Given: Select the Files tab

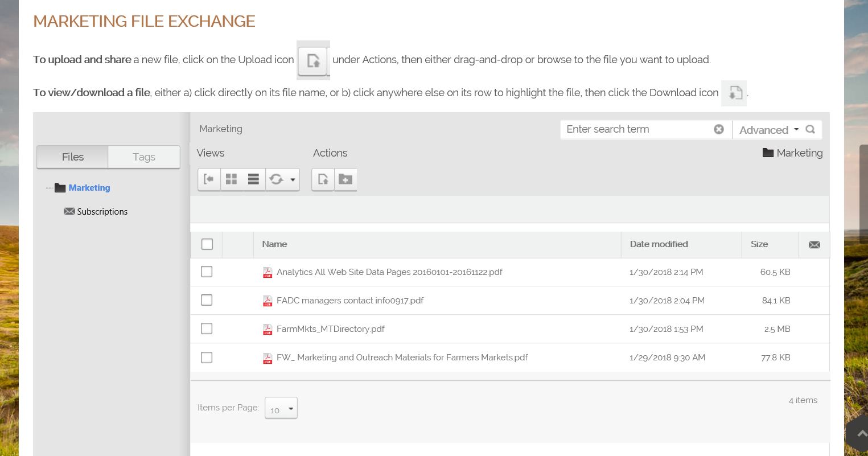Looking at the screenshot, I should [x=72, y=157].
